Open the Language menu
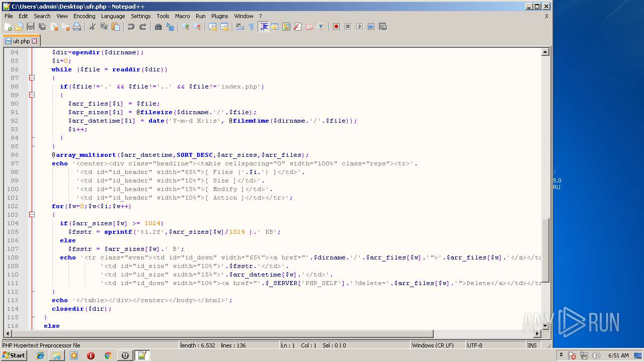This screenshot has height=362, width=644. 113,16
